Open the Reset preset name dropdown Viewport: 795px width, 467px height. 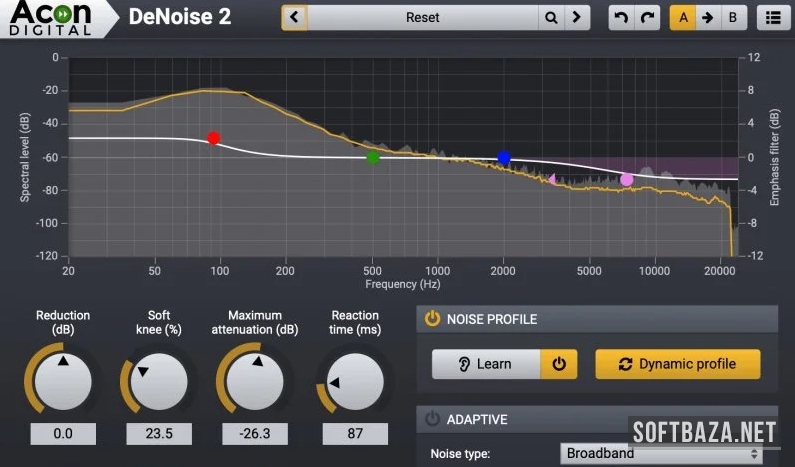422,18
